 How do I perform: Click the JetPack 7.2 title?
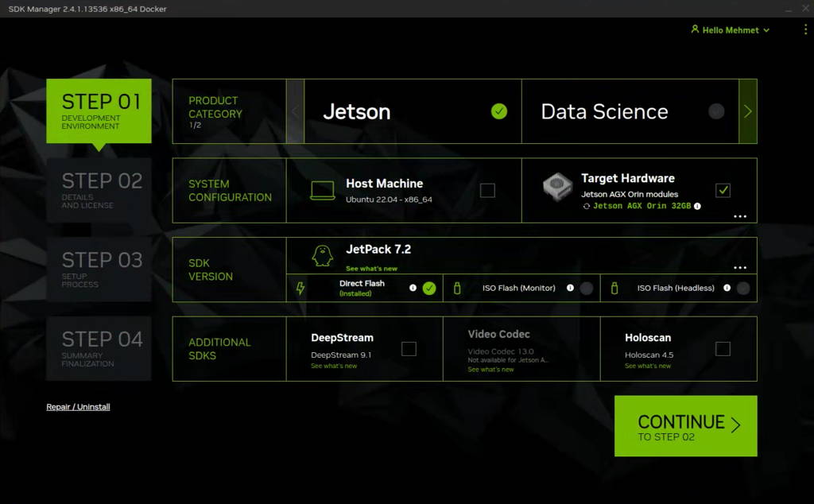point(378,249)
